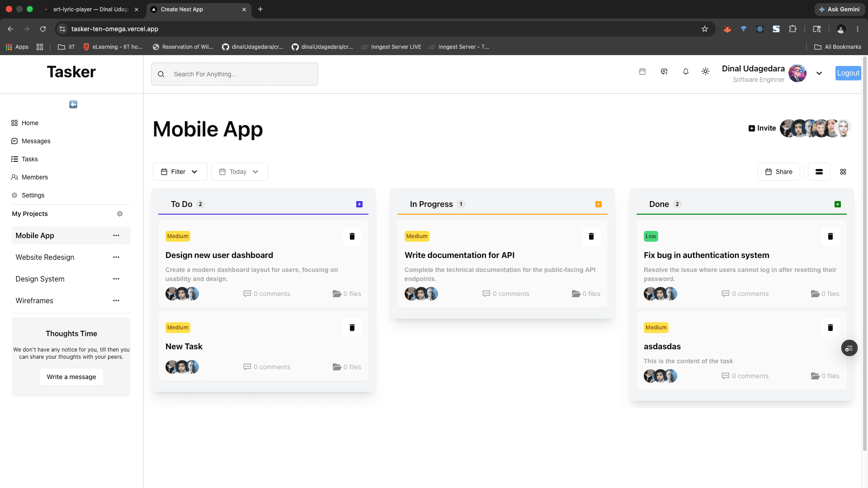Switch to the srt-lyric-player browser tab
Image resolution: width=868 pixels, height=488 pixels.
pos(90,9)
